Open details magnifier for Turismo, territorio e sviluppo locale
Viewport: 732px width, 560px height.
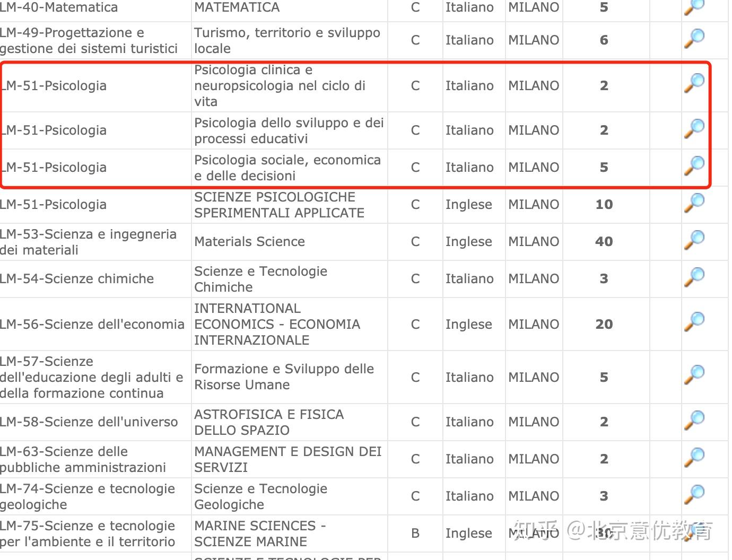coord(694,38)
